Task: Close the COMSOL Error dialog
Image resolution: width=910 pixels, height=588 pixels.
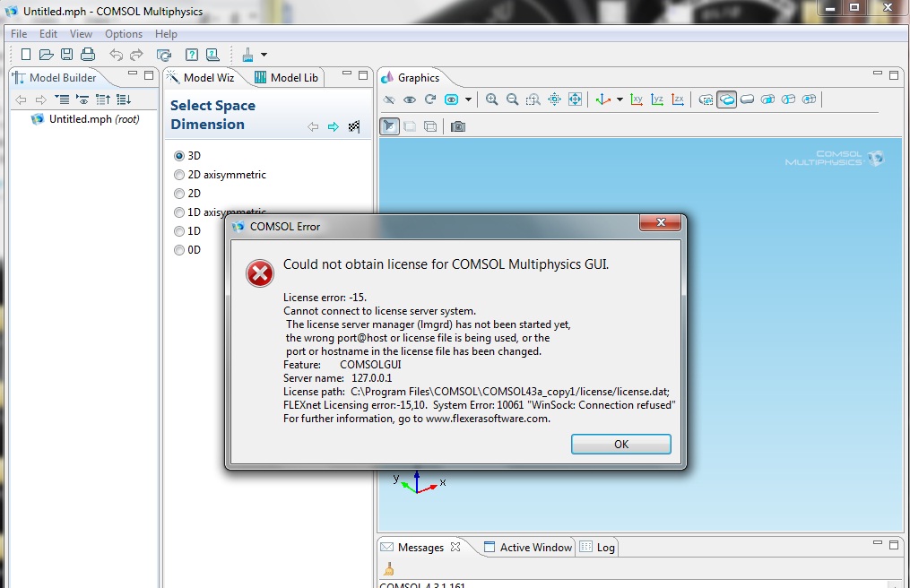Action: coord(660,222)
